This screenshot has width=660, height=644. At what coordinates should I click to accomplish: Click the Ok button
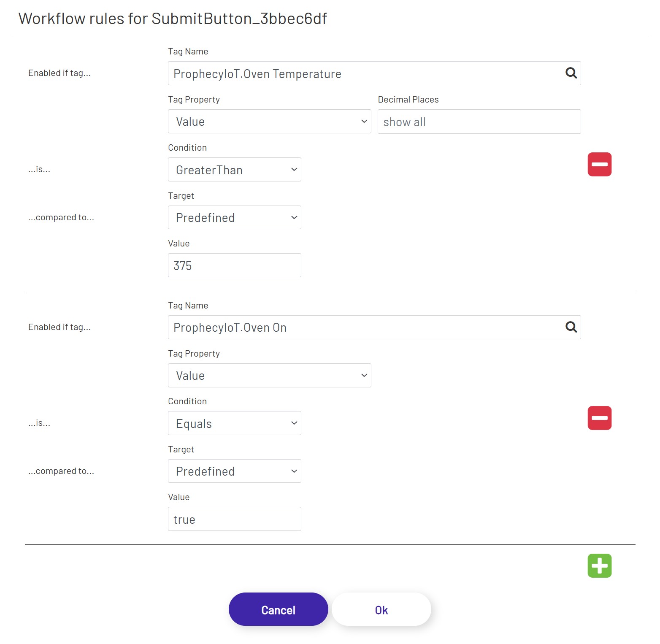coord(381,609)
